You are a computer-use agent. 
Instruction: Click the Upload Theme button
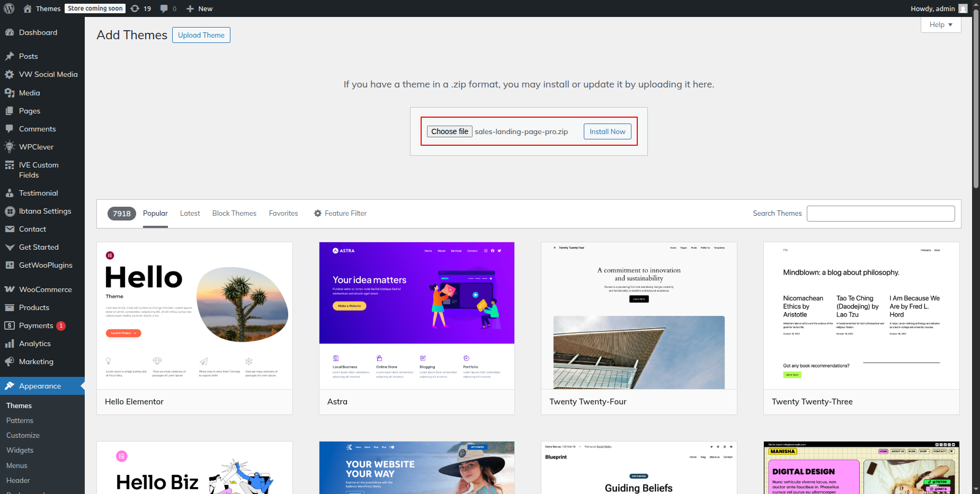[201, 35]
